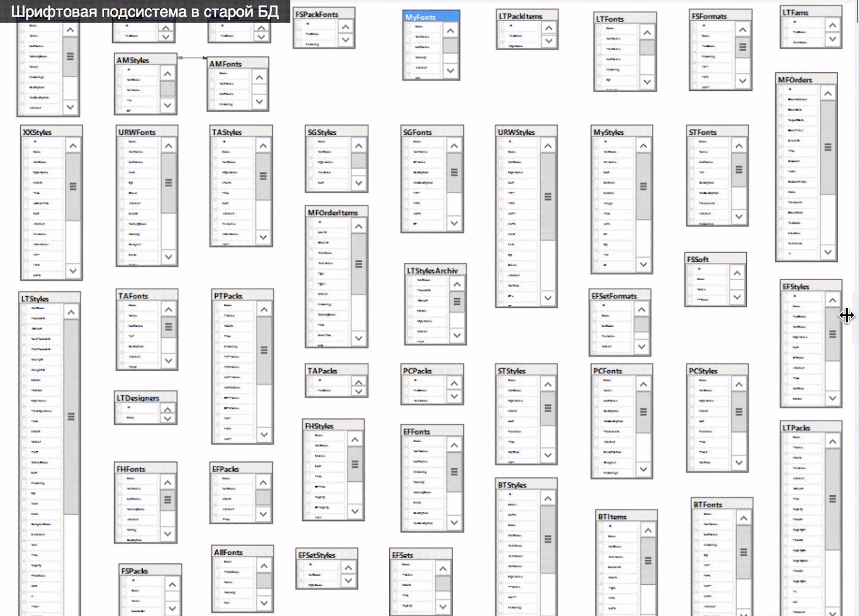The width and height of the screenshot is (859, 616).
Task: Click down arrow in EFSetStyles table
Action: [348, 581]
